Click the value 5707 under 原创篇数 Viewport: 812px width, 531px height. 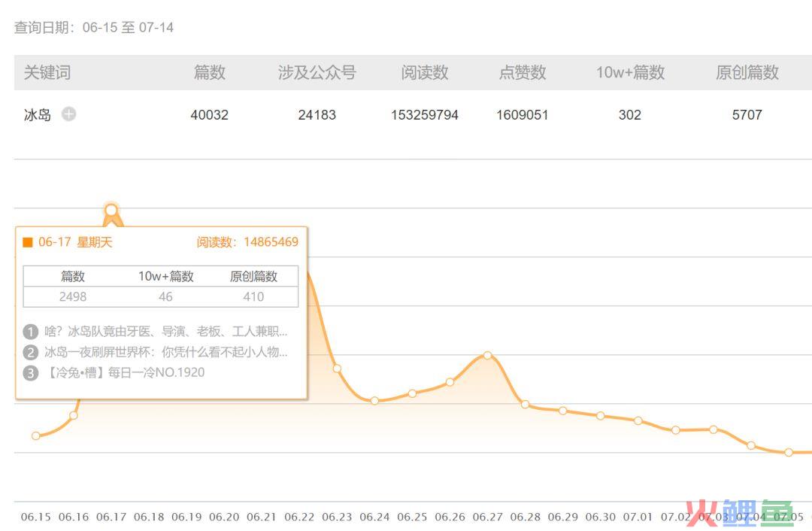coord(747,115)
